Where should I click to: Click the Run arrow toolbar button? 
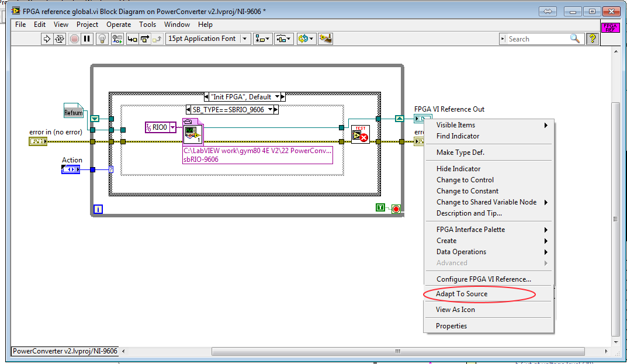tap(47, 39)
